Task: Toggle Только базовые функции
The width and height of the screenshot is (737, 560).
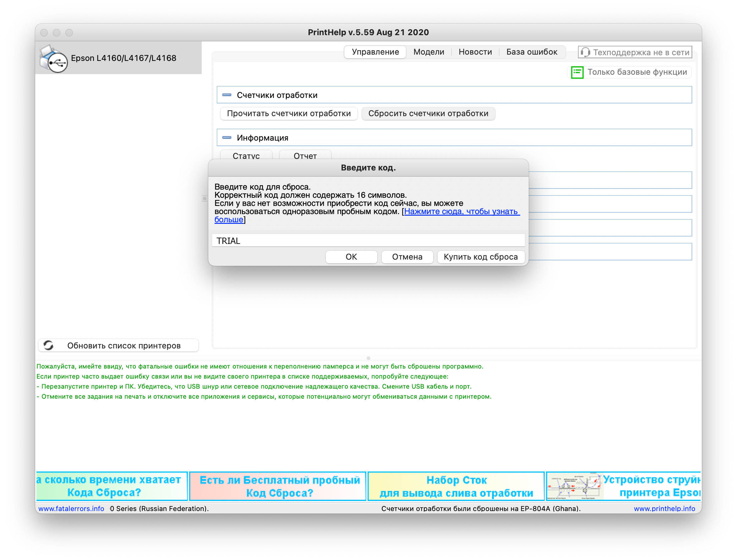Action: tap(629, 72)
